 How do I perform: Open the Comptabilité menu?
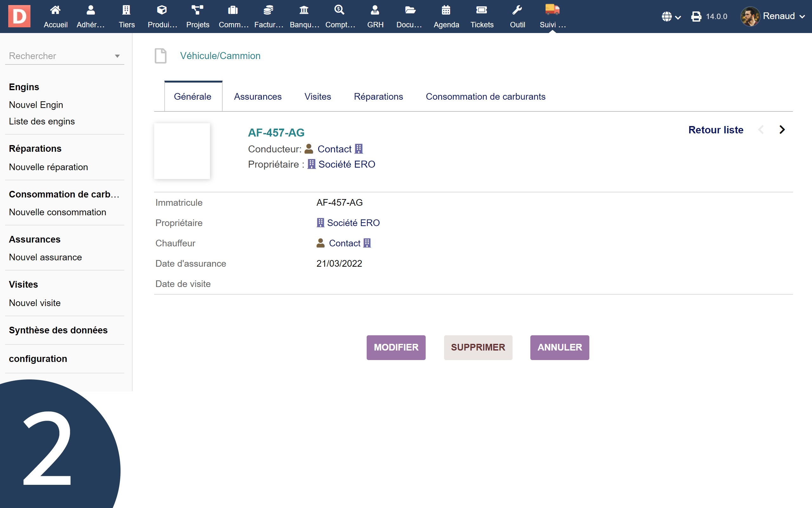pyautogui.click(x=340, y=17)
